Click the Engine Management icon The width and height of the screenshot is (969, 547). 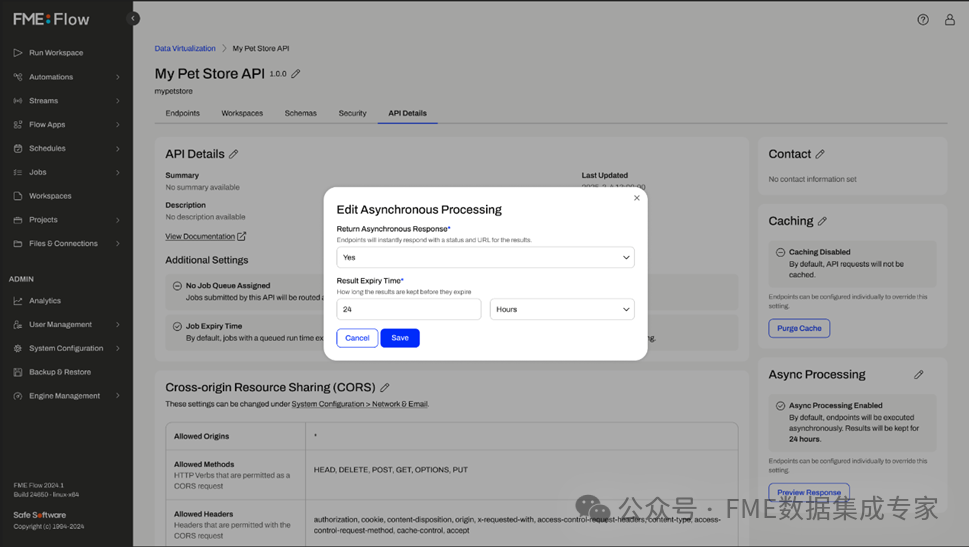(18, 396)
